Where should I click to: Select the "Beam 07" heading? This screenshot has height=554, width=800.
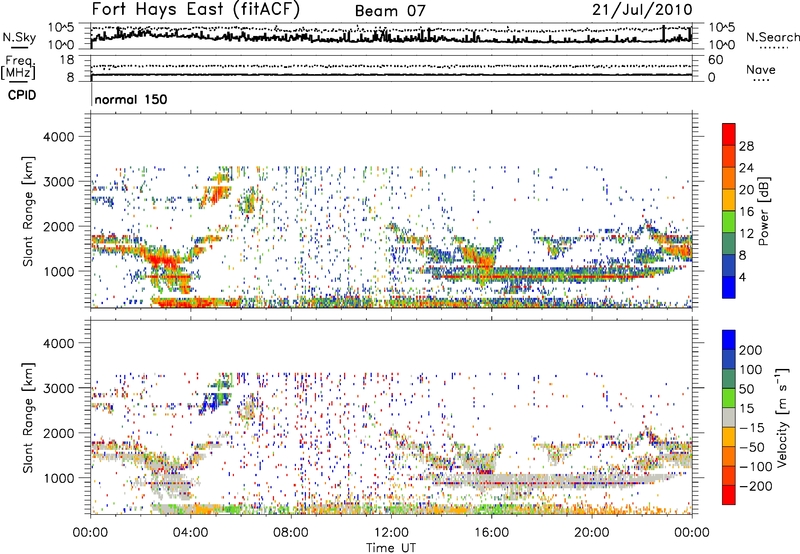(390, 11)
